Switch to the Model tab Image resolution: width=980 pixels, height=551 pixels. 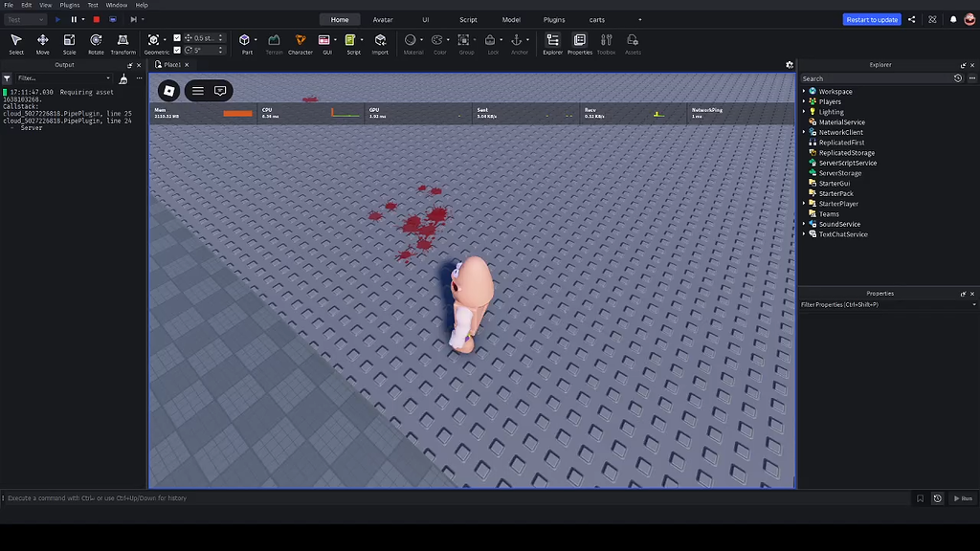[511, 20]
